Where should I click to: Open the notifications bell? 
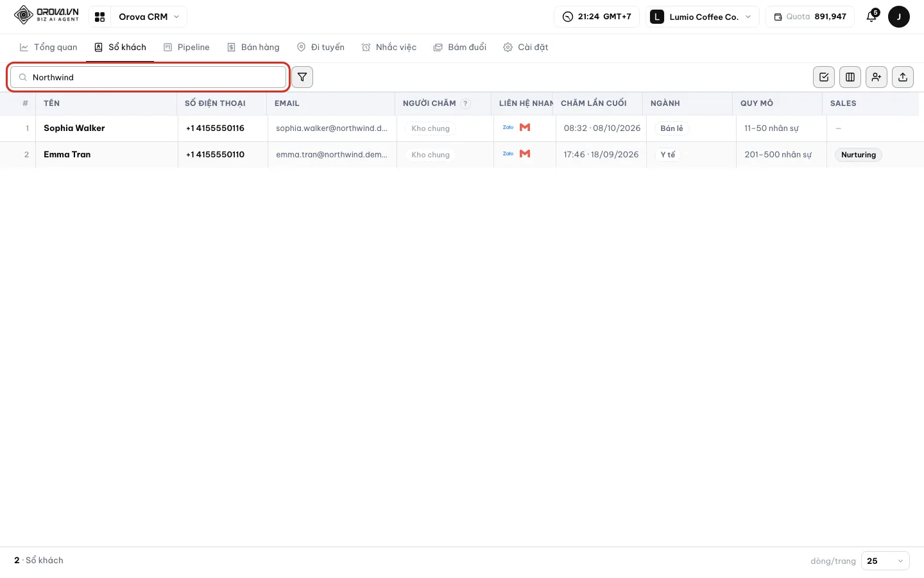coord(871,17)
